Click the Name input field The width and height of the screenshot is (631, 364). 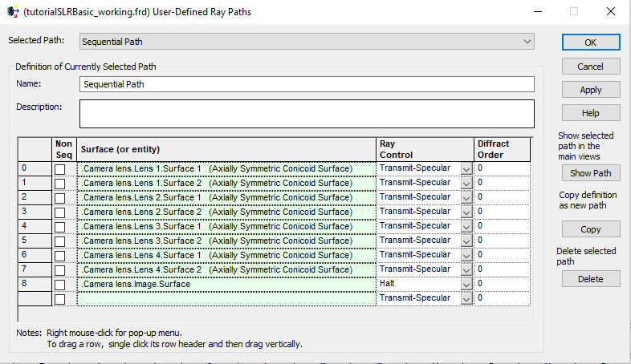(x=307, y=84)
